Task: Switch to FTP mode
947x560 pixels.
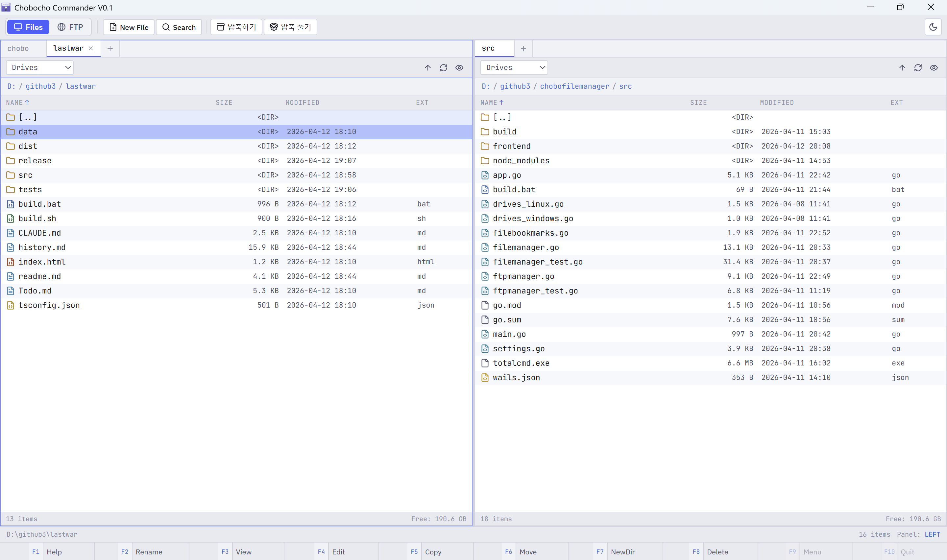Action: click(x=70, y=27)
